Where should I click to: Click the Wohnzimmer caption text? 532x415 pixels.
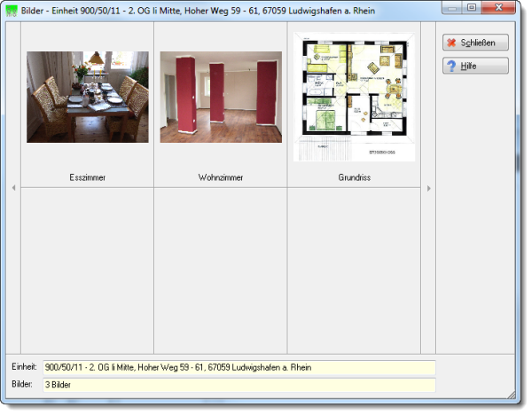click(221, 177)
